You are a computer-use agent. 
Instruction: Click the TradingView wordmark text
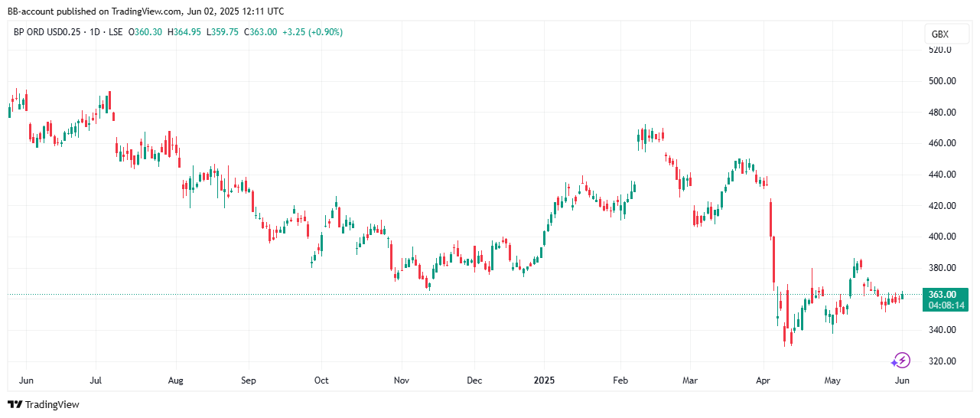(52, 404)
